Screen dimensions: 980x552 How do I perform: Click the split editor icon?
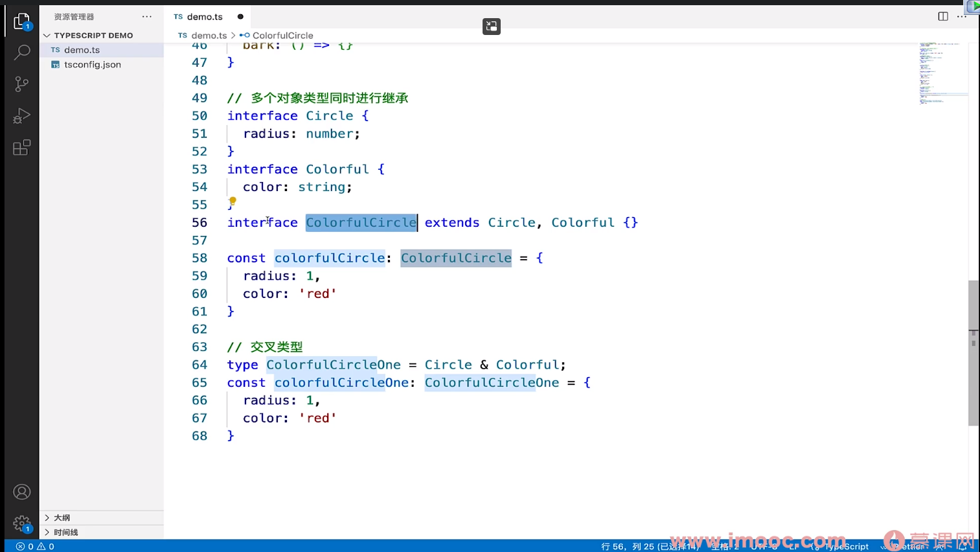coord(943,16)
